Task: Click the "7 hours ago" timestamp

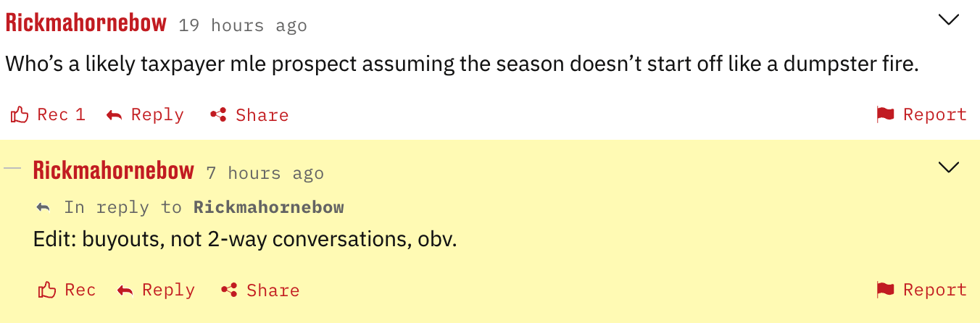Action: click(265, 174)
